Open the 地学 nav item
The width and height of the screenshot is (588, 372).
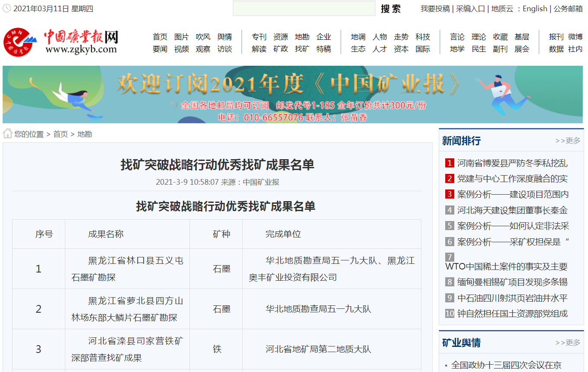pos(457,49)
